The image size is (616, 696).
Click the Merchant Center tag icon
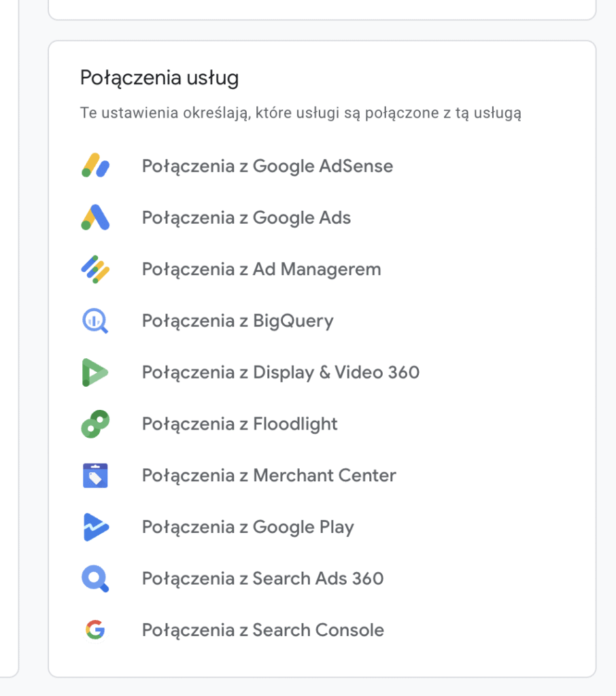95,475
